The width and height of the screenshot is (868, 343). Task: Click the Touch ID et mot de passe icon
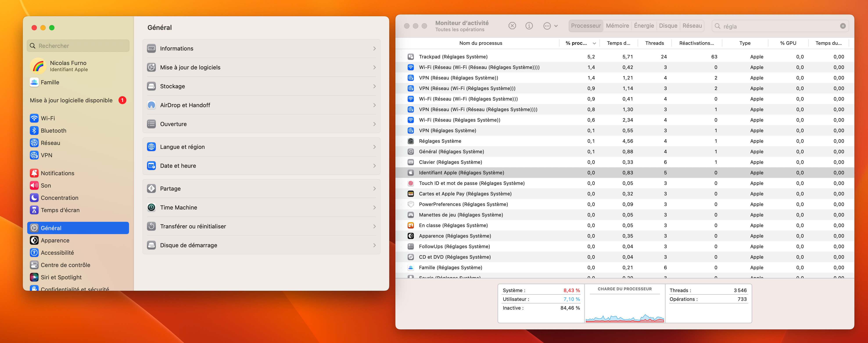tap(410, 183)
